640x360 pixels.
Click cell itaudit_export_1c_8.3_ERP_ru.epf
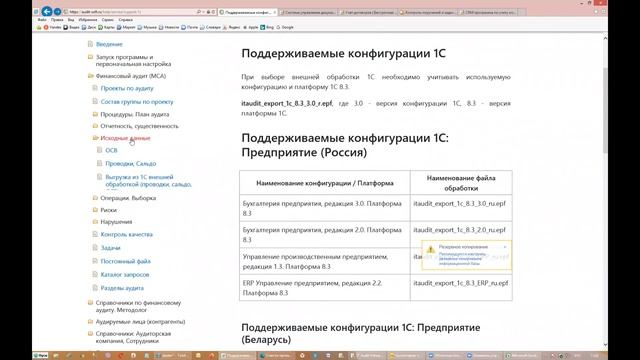click(461, 288)
